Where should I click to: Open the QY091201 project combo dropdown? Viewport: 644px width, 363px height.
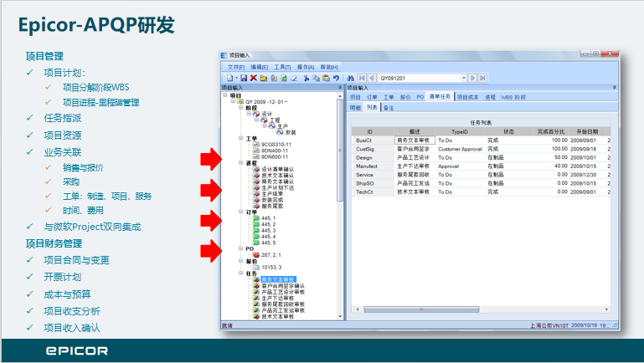coord(464,78)
